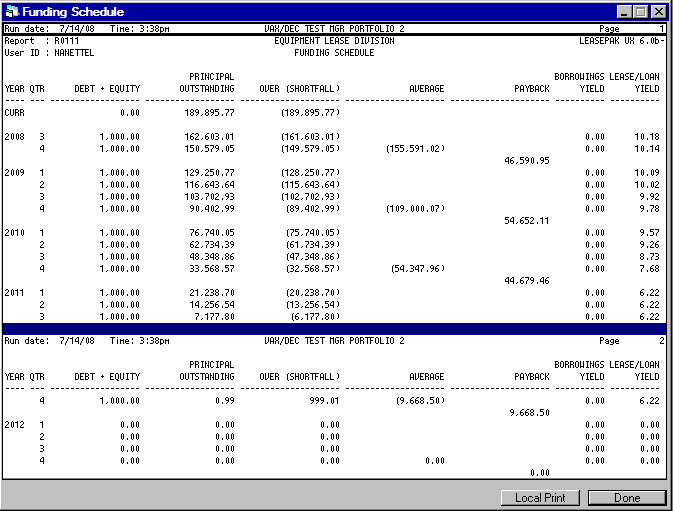Minimize the Funding Schedule window
This screenshot has width=673, height=511.
(624, 12)
